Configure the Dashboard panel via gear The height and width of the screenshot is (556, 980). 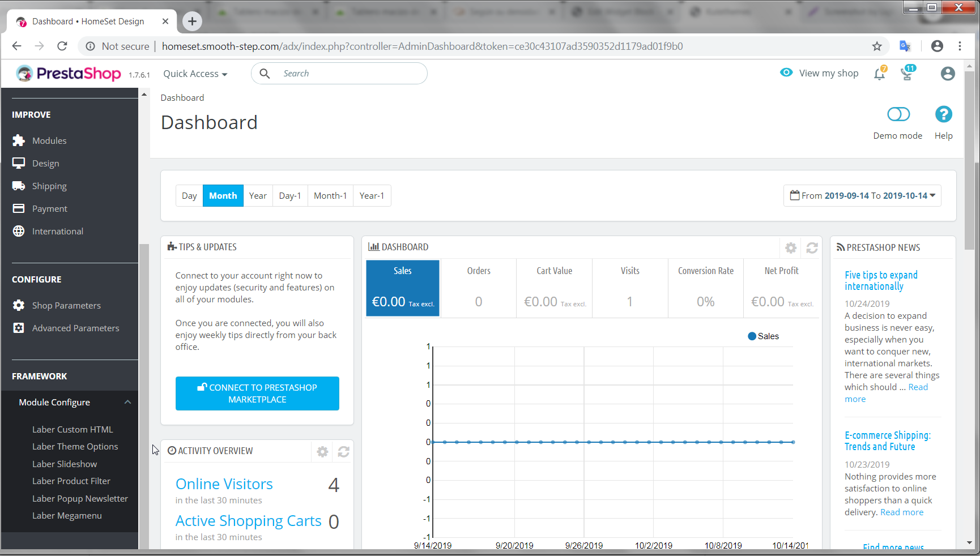click(x=791, y=248)
